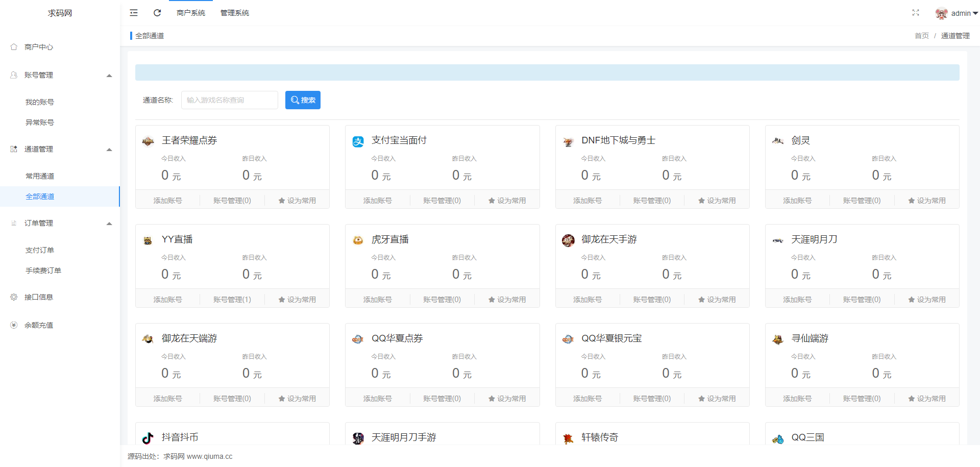Click 添加账号 for QQ华夏银元宝
Screen dimensions: 980x467
[587, 399]
